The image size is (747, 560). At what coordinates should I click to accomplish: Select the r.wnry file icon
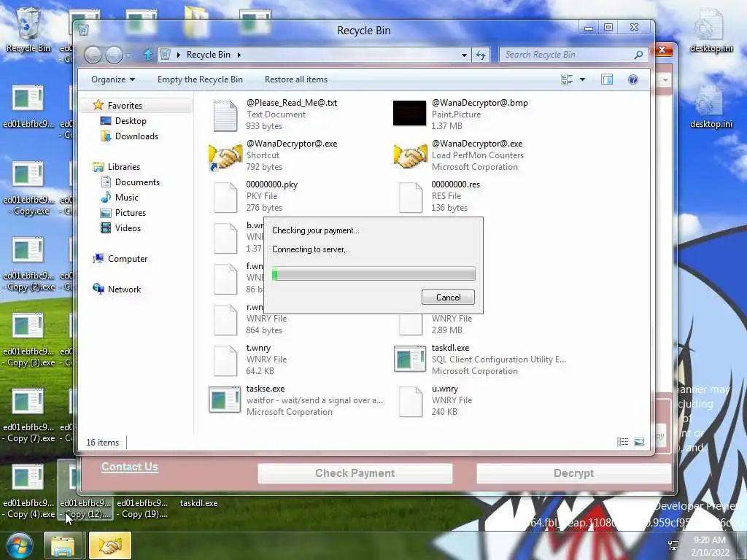pyautogui.click(x=225, y=319)
